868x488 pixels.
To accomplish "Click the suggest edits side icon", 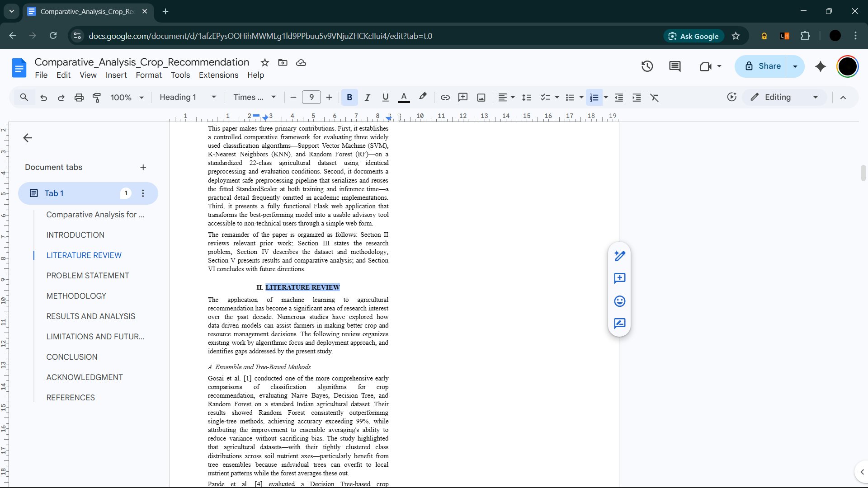I will pyautogui.click(x=619, y=324).
